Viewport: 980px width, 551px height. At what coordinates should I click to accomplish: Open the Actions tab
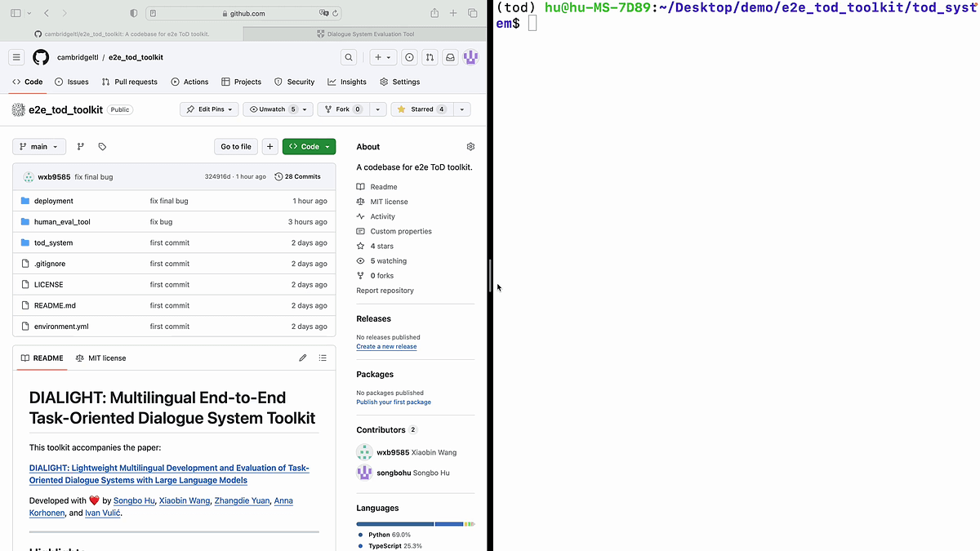(189, 82)
